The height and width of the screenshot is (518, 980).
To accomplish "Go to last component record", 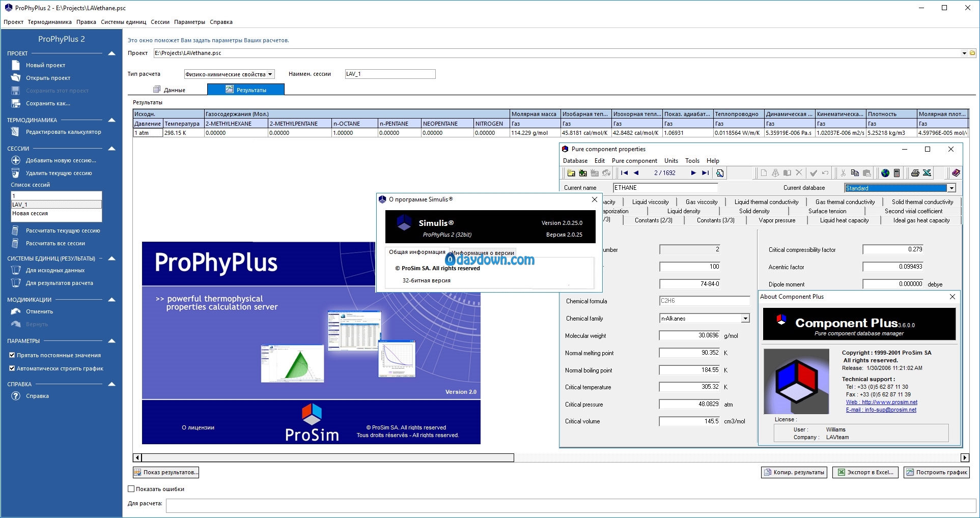I will pos(705,173).
